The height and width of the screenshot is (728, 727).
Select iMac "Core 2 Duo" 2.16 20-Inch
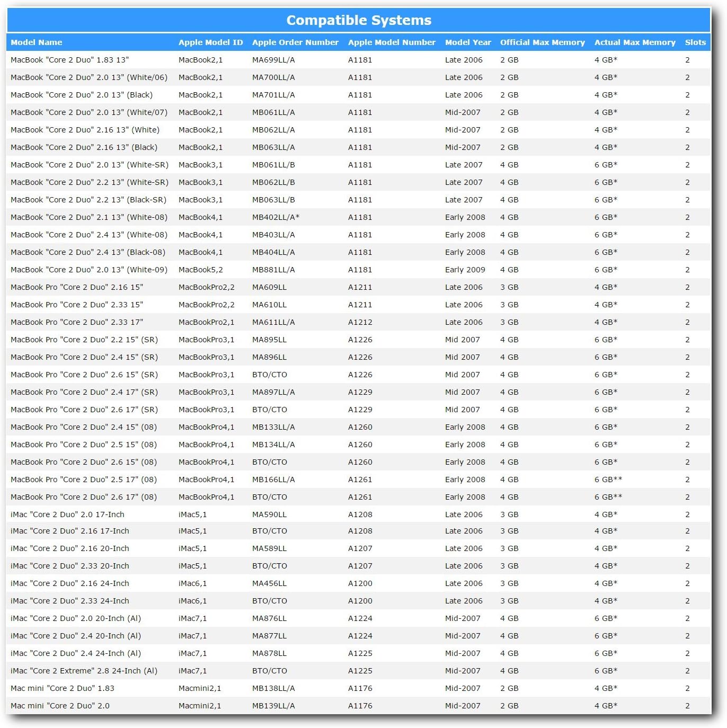[70, 548]
